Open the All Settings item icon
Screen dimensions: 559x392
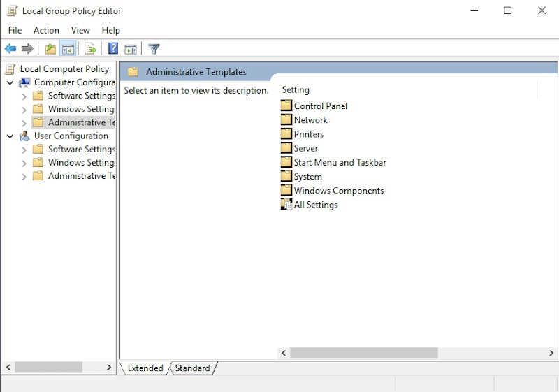click(x=286, y=205)
